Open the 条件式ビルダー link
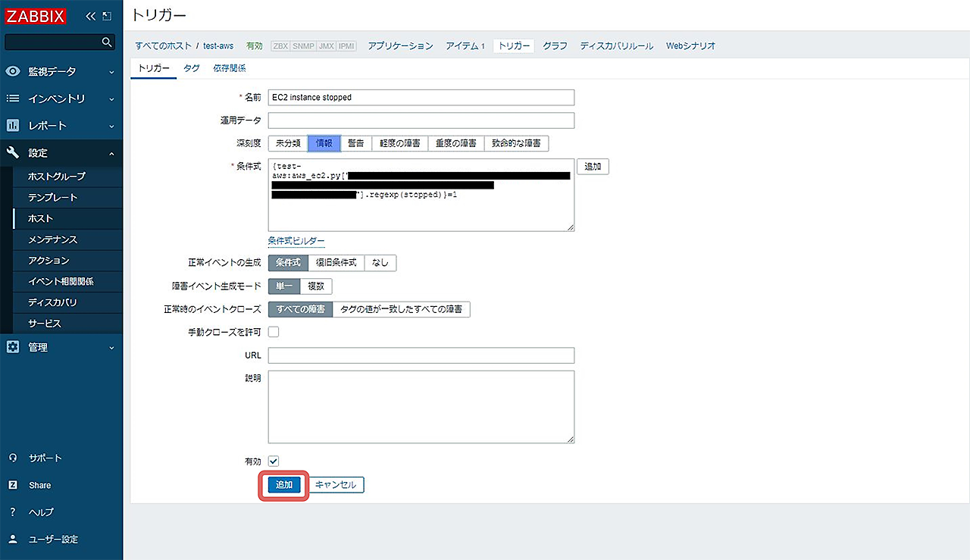970x560 pixels. 296,241
